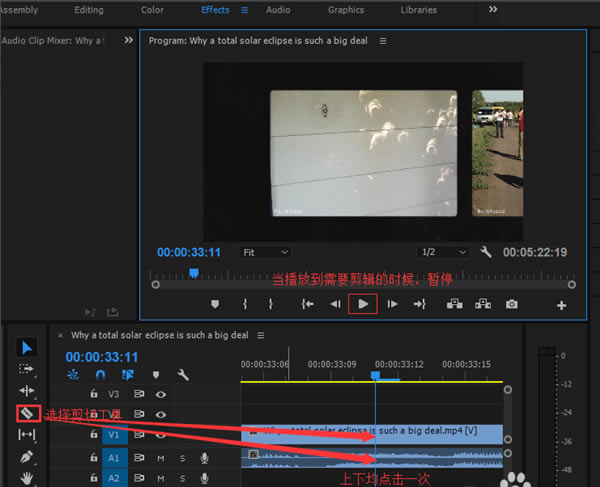Open the Program monitor button editor plus
The image size is (600, 487).
pos(561,305)
